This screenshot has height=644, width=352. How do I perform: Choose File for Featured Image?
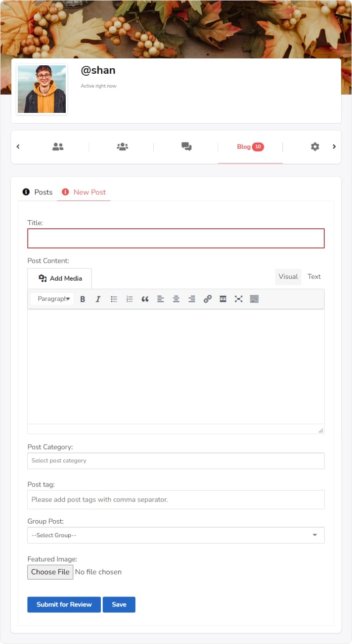tap(50, 572)
